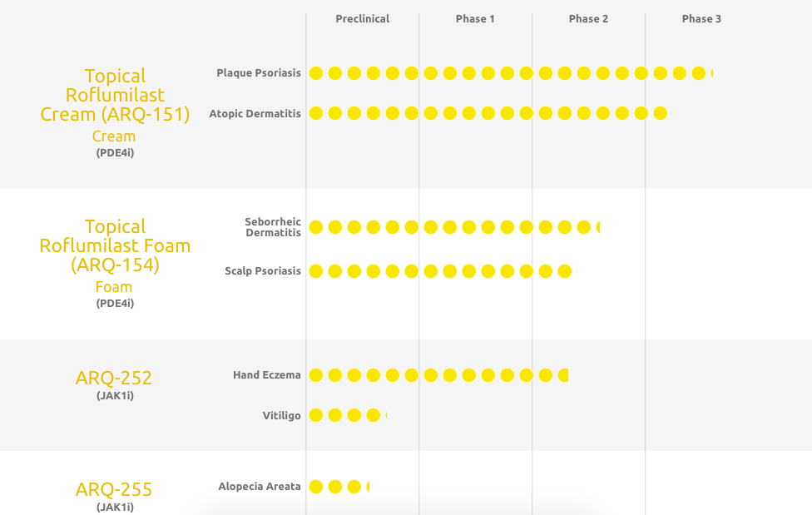This screenshot has height=515, width=812.
Task: Click the first dot of Plaque Psoriasis progress
Action: pyautogui.click(x=316, y=73)
